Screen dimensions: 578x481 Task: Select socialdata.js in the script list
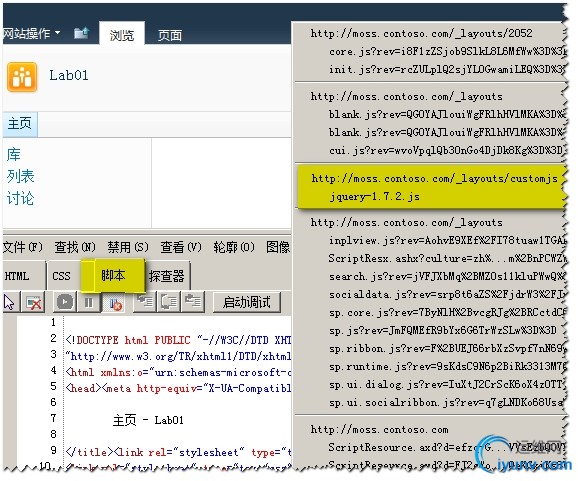pyautogui.click(x=447, y=294)
